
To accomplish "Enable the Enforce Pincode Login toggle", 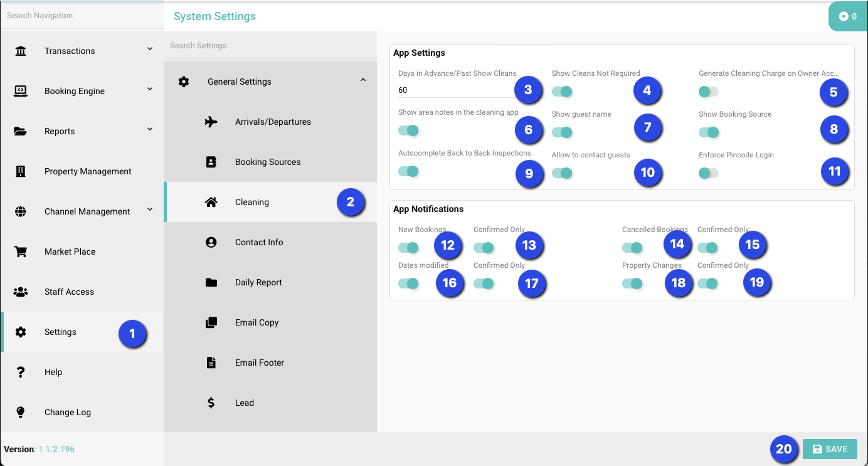I will (x=709, y=172).
